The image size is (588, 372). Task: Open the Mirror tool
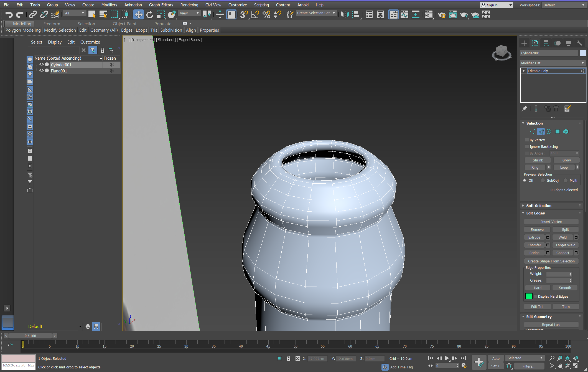(x=345, y=14)
